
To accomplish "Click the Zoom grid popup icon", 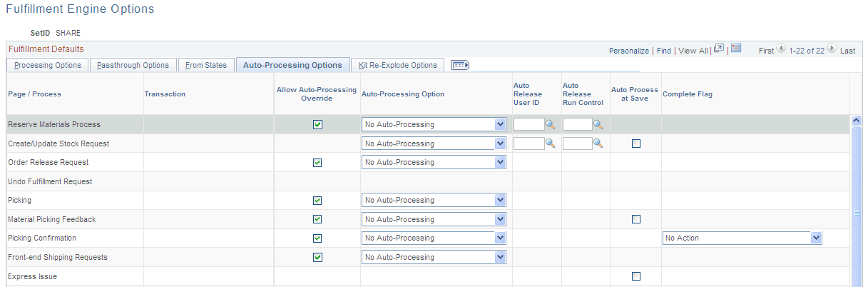I will pos(719,49).
